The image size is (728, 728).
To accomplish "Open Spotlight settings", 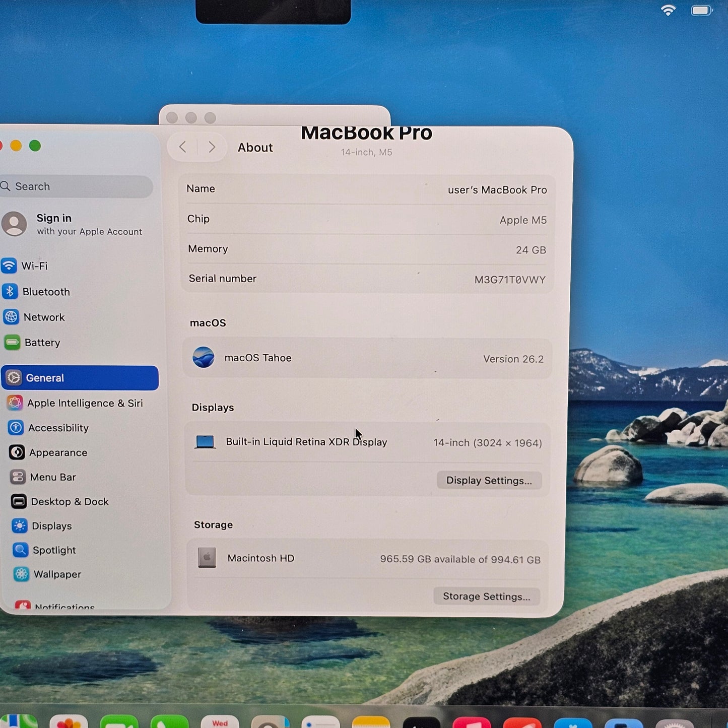I will click(53, 550).
